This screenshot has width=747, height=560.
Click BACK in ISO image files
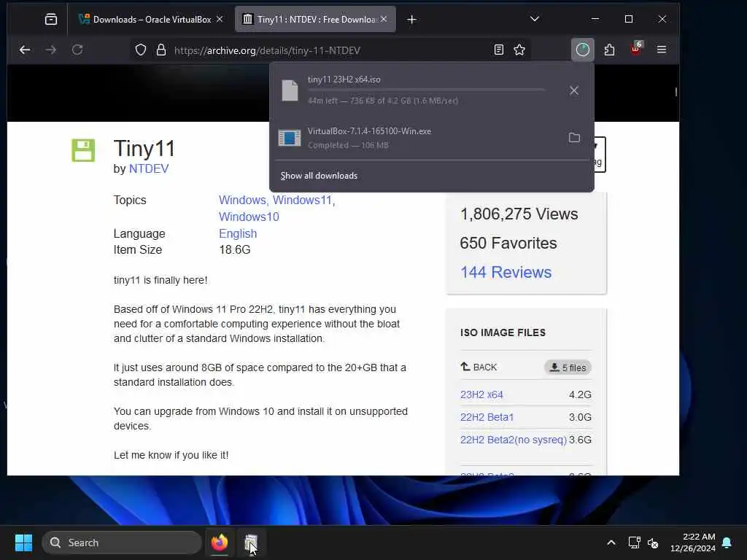coord(479,367)
